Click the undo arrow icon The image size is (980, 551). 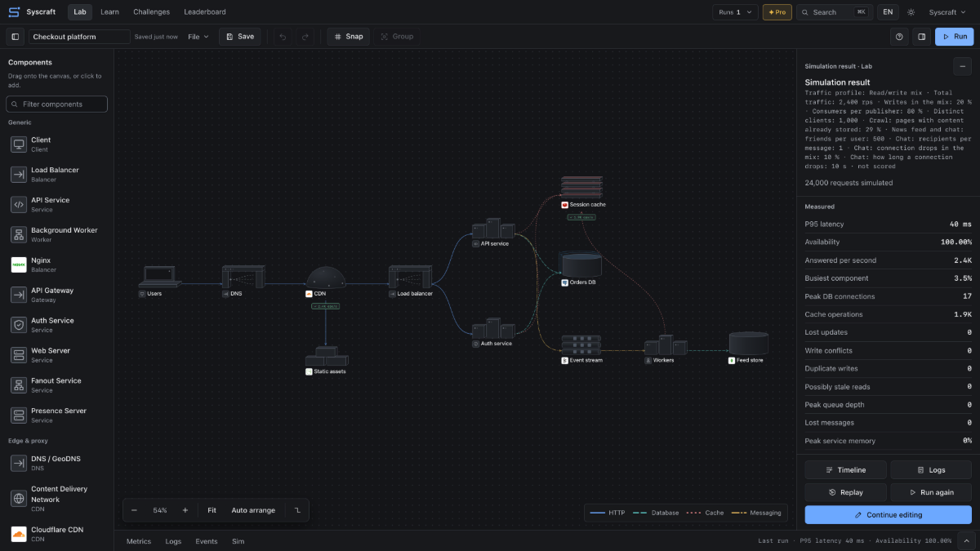pos(283,37)
